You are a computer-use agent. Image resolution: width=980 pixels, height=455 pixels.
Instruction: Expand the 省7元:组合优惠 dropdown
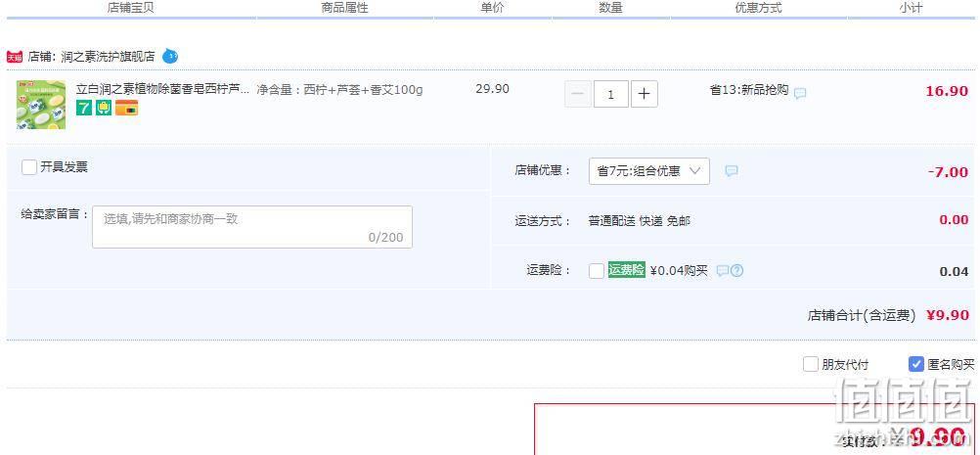pos(648,171)
